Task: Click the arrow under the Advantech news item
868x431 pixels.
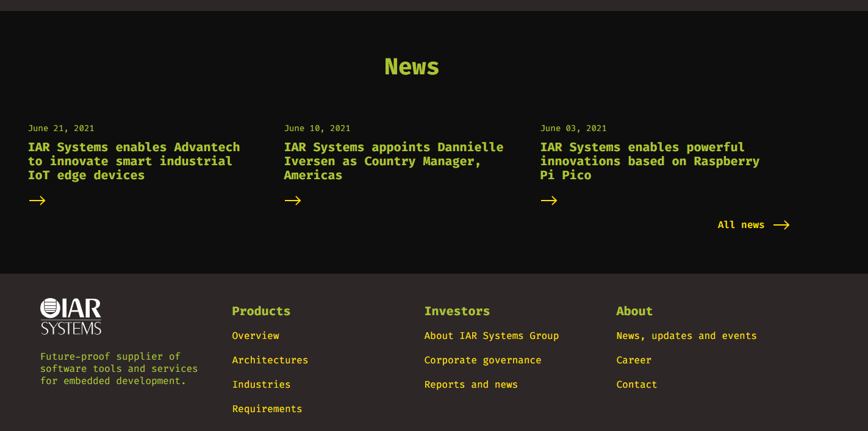Action: coord(37,201)
